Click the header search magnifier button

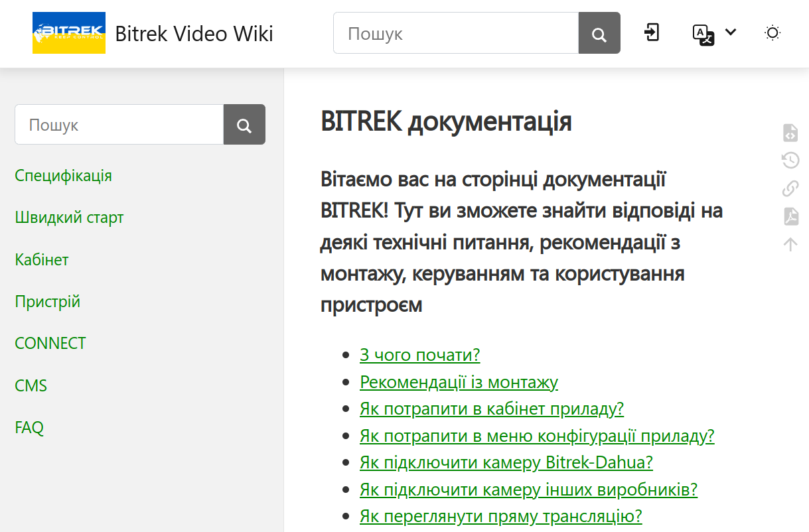pyautogui.click(x=599, y=33)
